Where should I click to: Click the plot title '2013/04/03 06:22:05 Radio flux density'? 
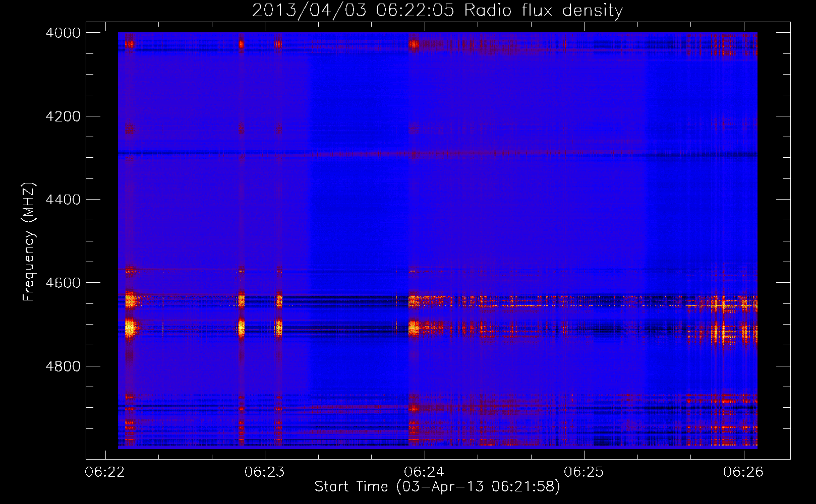pos(437,11)
